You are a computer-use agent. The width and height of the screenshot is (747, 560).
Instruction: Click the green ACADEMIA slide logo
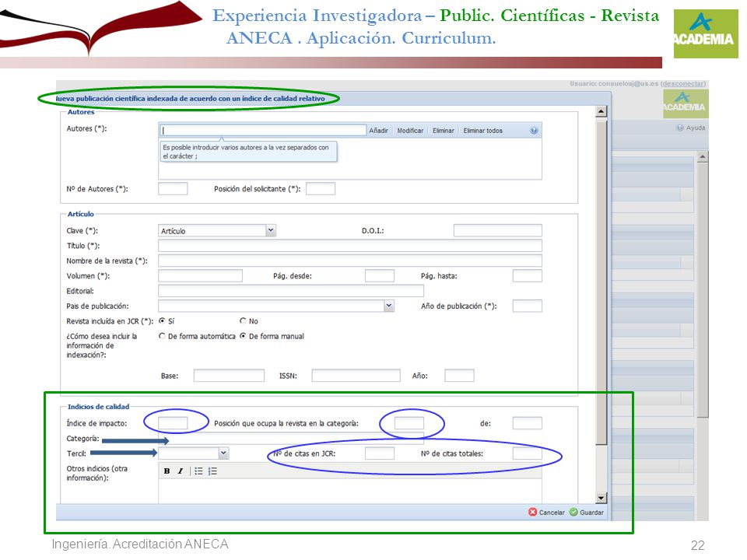(x=706, y=33)
